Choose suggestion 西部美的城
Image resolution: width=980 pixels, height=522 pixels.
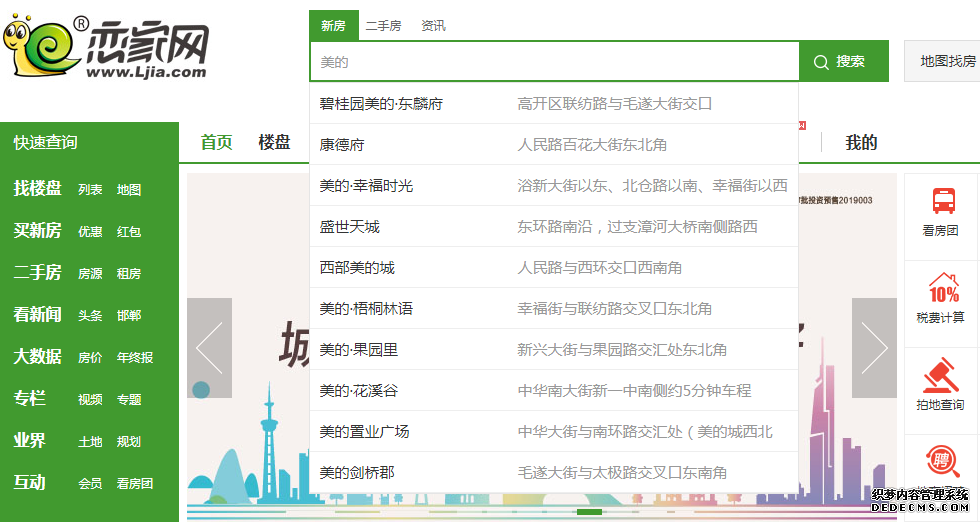click(554, 268)
